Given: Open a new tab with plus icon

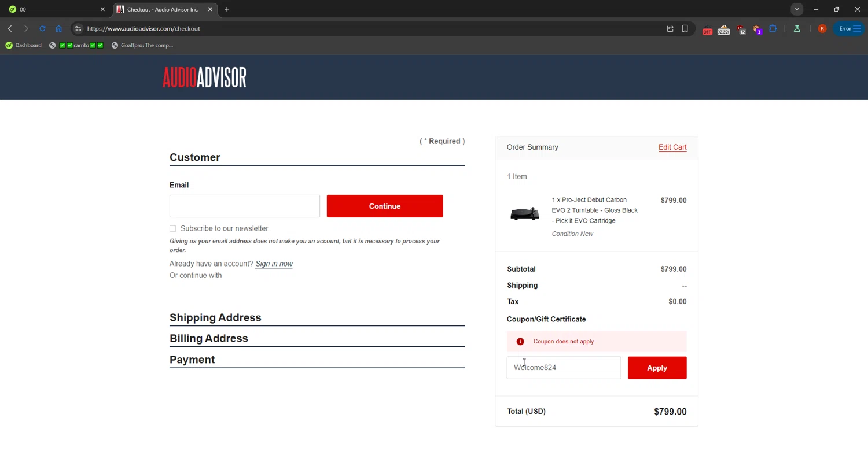Looking at the screenshot, I should click(227, 9).
